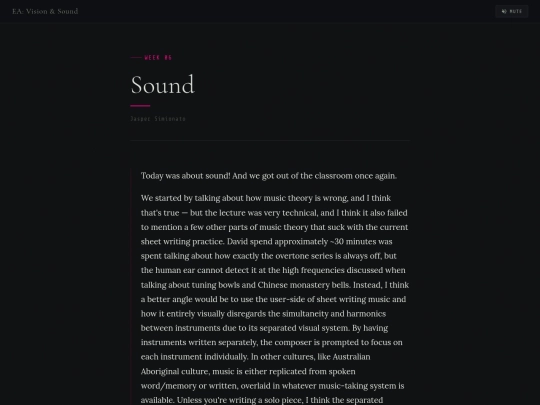The image size is (540, 405).
Task: Click the thin divider line under author name
Action: 270,141
